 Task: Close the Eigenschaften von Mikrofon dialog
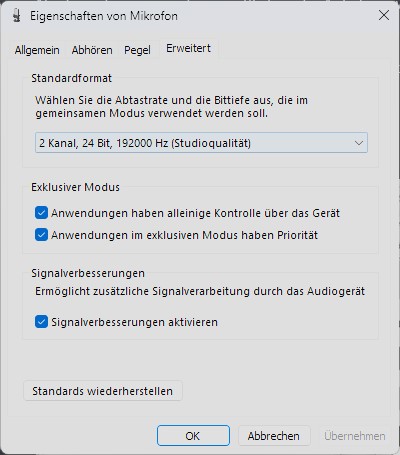pyautogui.click(x=384, y=15)
